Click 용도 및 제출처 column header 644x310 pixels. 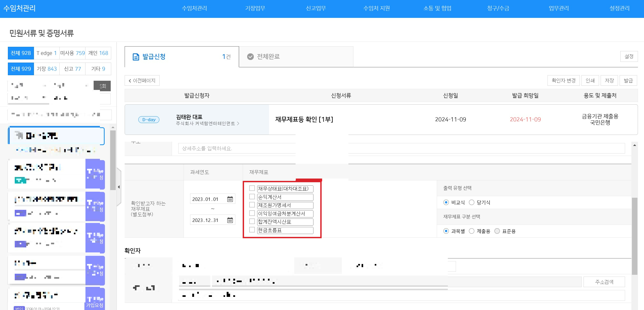pos(600,96)
